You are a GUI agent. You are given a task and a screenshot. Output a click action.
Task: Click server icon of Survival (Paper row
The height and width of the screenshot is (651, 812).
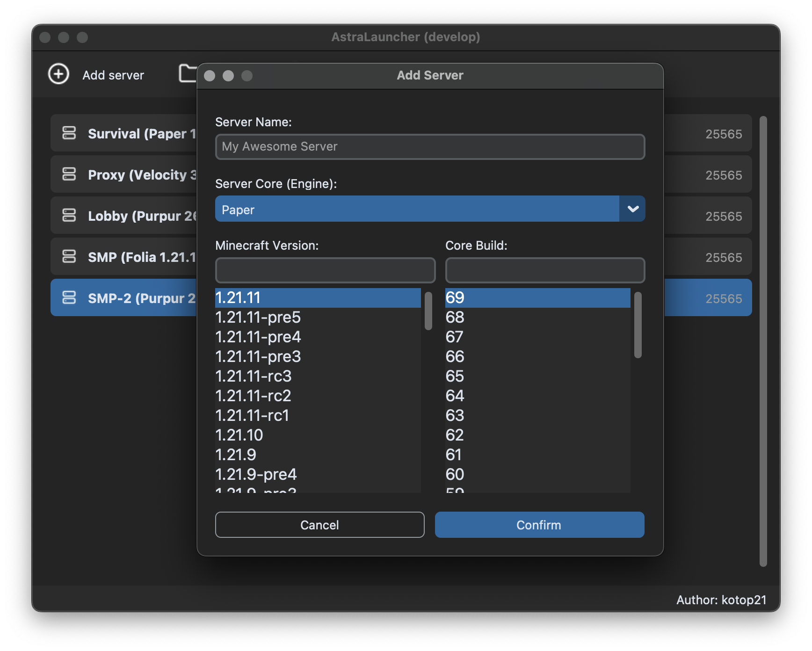pyautogui.click(x=69, y=133)
